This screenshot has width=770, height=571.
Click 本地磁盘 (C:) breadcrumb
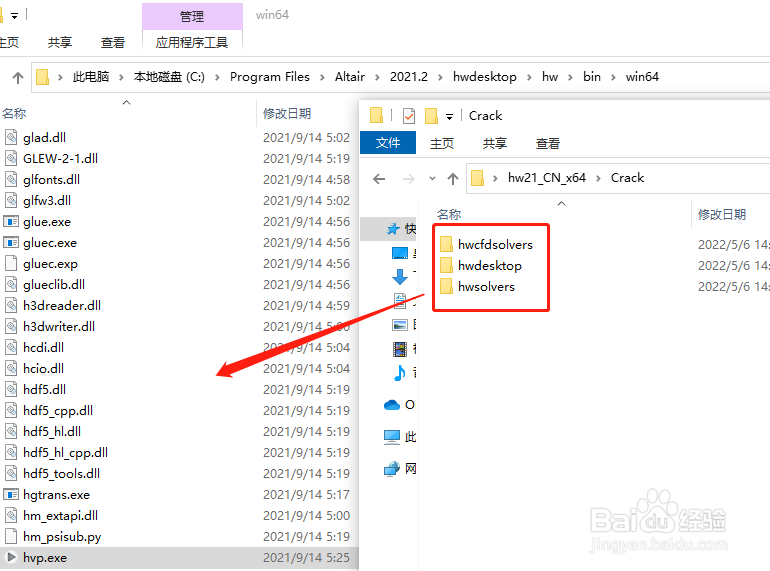pos(169,77)
